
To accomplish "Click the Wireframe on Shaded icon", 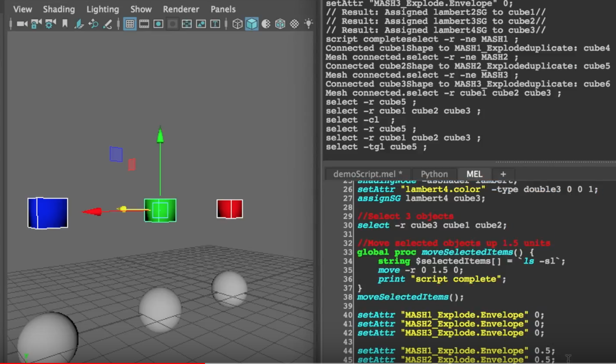I will (x=280, y=24).
